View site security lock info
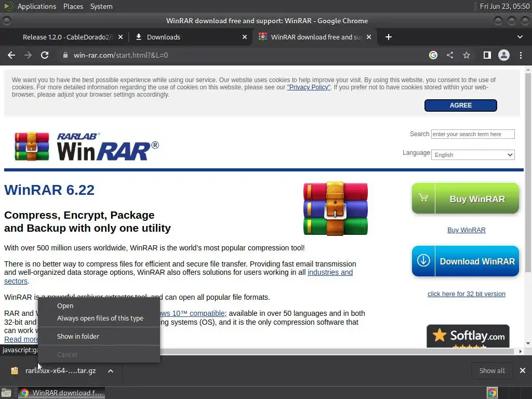This screenshot has height=399, width=532. click(x=65, y=55)
